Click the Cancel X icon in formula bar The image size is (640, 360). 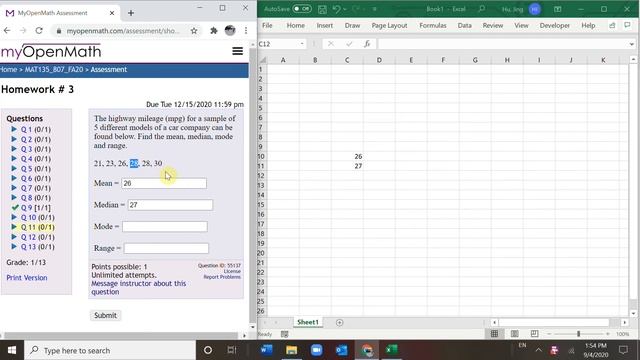(331, 44)
